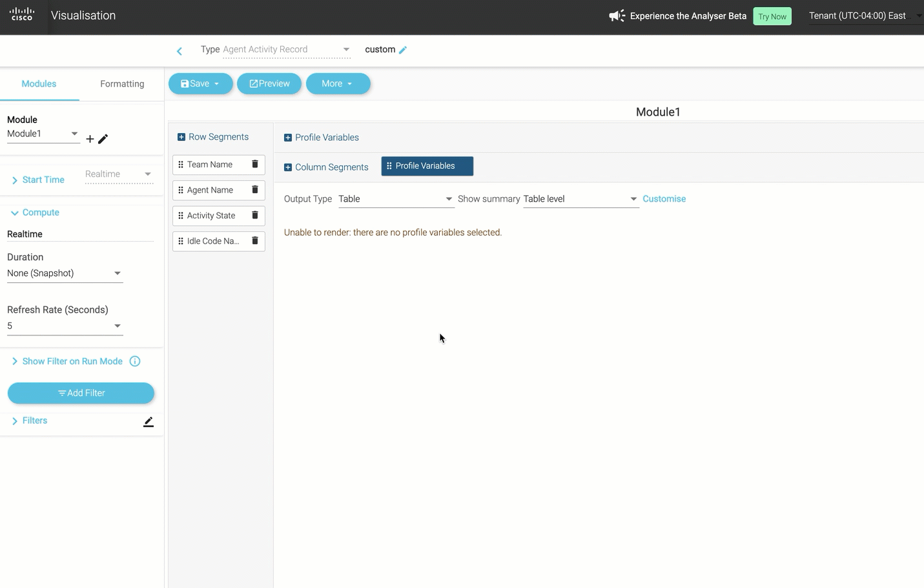
Task: Remove the Activity State segment with trash icon
Action: [x=255, y=215]
